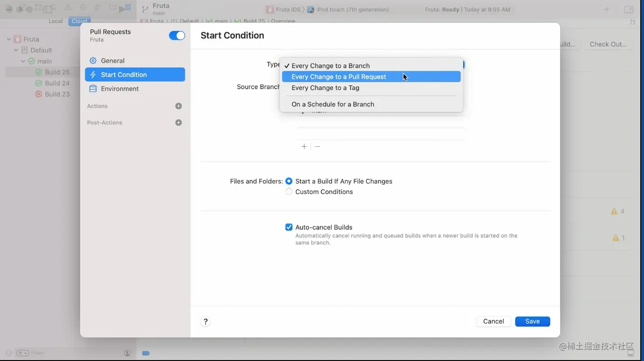Click the red failed icon of Build 23

(39, 94)
